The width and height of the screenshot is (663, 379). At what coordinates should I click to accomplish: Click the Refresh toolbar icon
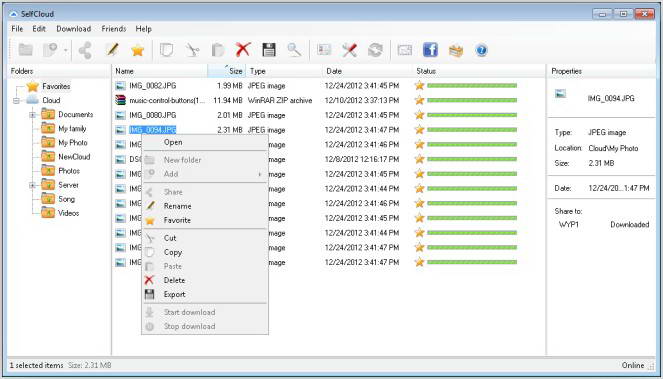375,50
